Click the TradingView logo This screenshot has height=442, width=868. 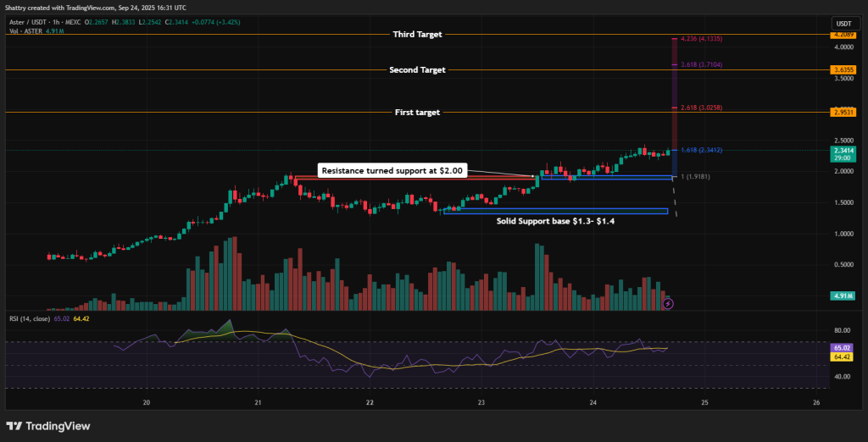coord(48,426)
